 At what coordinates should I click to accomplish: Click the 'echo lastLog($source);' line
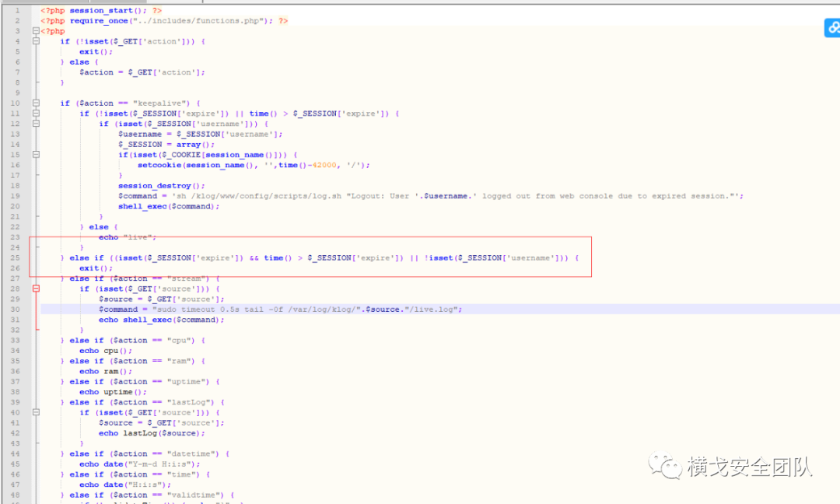tap(152, 433)
